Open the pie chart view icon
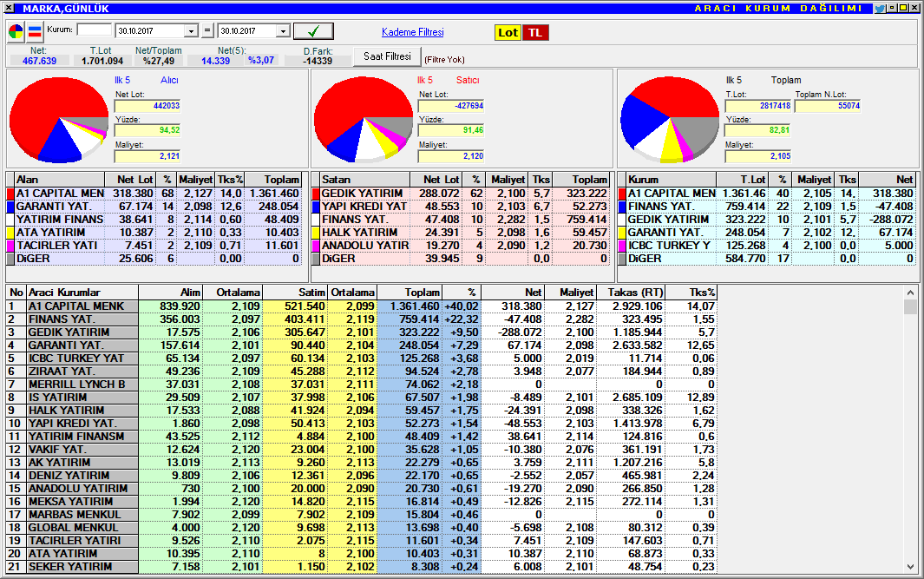 16,32
